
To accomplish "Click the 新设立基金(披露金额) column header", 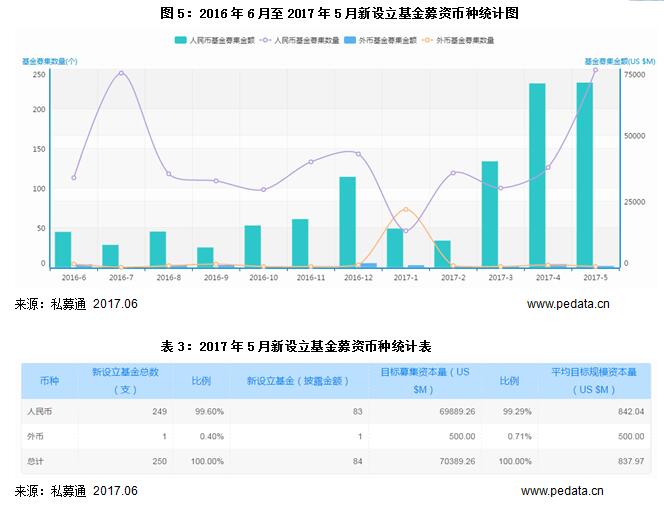I will (x=298, y=381).
